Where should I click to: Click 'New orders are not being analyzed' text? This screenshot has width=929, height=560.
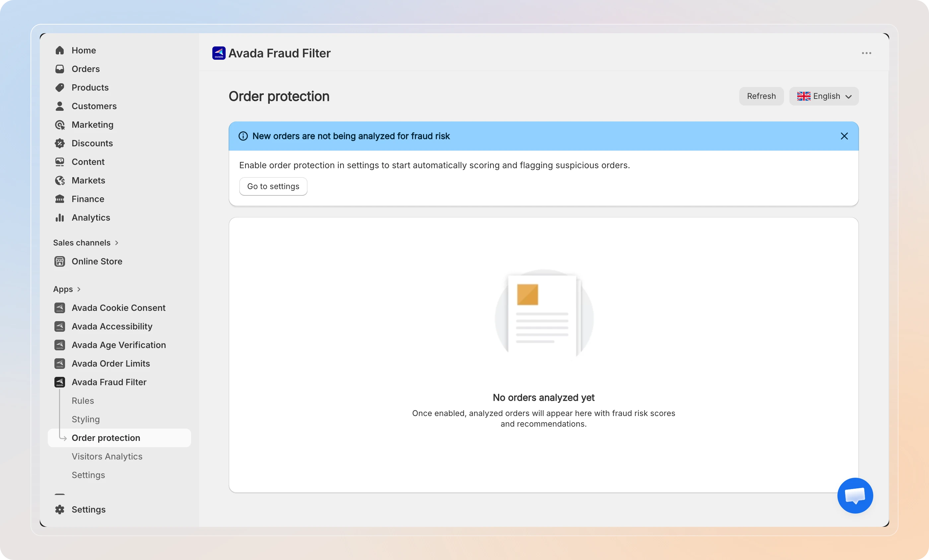click(x=351, y=136)
